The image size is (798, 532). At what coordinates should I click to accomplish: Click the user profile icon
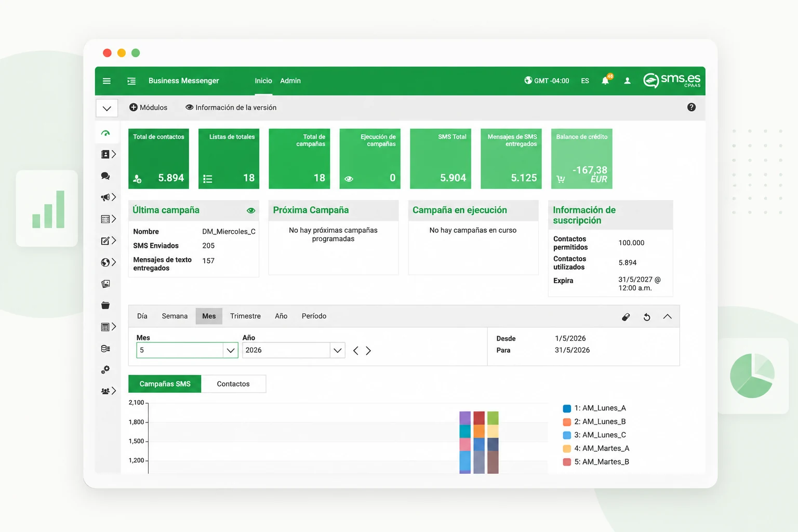click(627, 81)
